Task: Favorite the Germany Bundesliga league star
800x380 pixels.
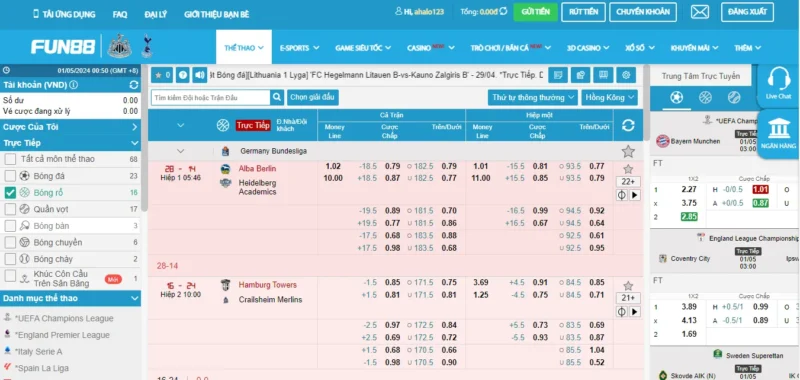Action: point(628,151)
